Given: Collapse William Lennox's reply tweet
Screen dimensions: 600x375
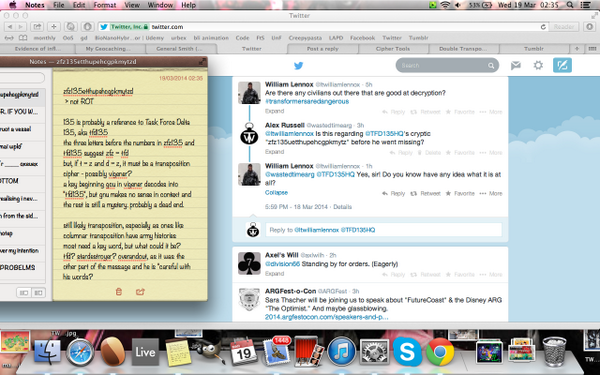Looking at the screenshot, I should 276,192.
